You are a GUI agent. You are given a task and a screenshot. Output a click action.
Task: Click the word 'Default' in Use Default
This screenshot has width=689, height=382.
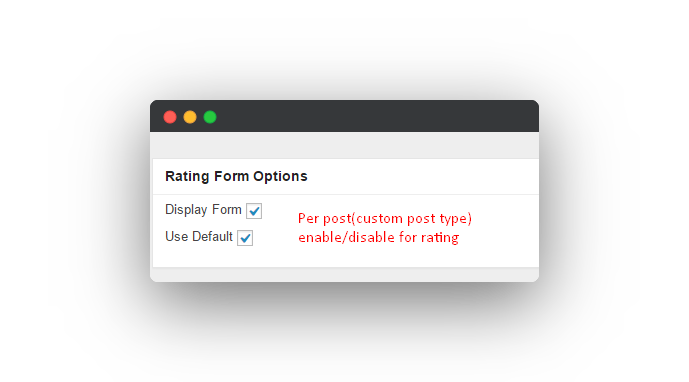[212, 236]
